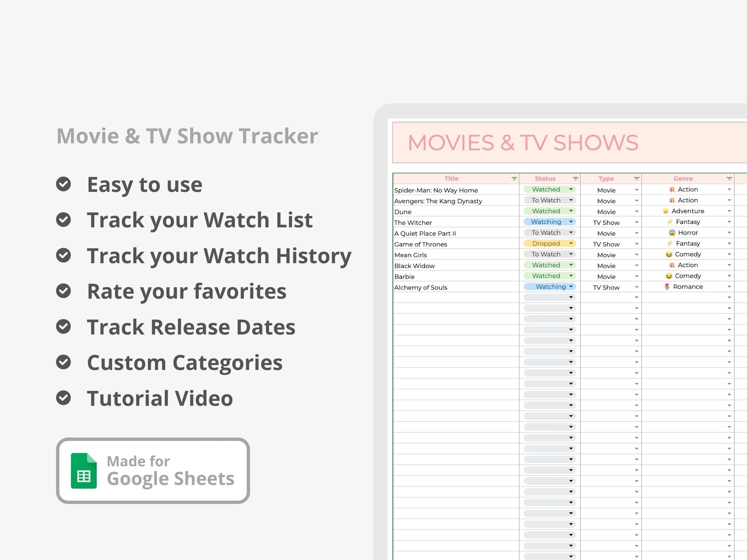Click the green Google Sheets logo icon
747x560 pixels.
[x=84, y=470]
